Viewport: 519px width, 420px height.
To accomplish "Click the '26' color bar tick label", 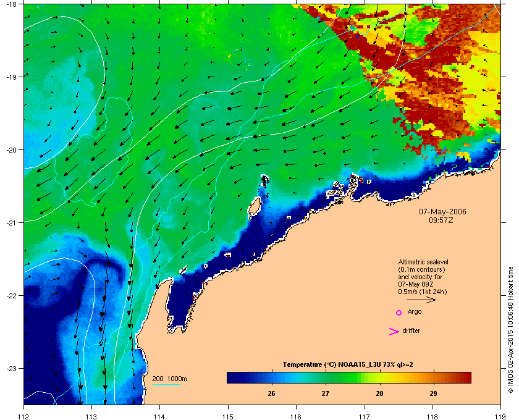I will pyautogui.click(x=271, y=393).
